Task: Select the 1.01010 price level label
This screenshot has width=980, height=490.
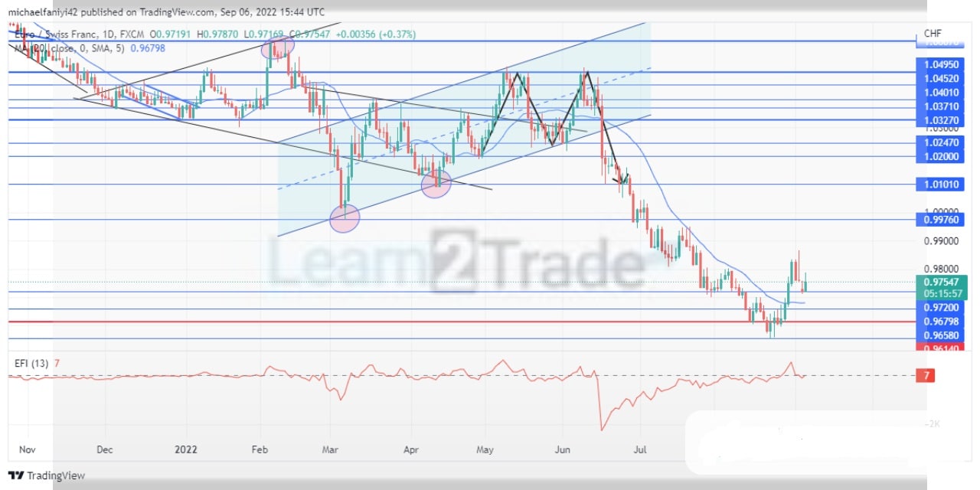Action: click(939, 185)
